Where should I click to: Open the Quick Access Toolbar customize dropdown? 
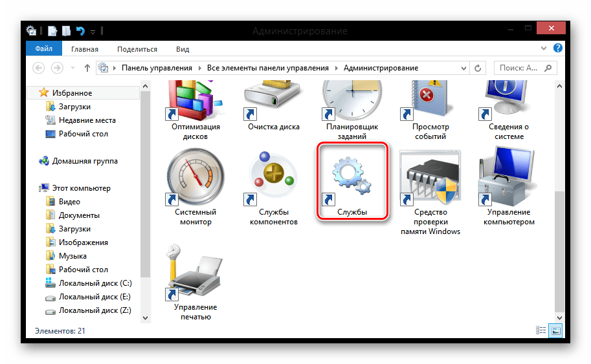[x=93, y=31]
